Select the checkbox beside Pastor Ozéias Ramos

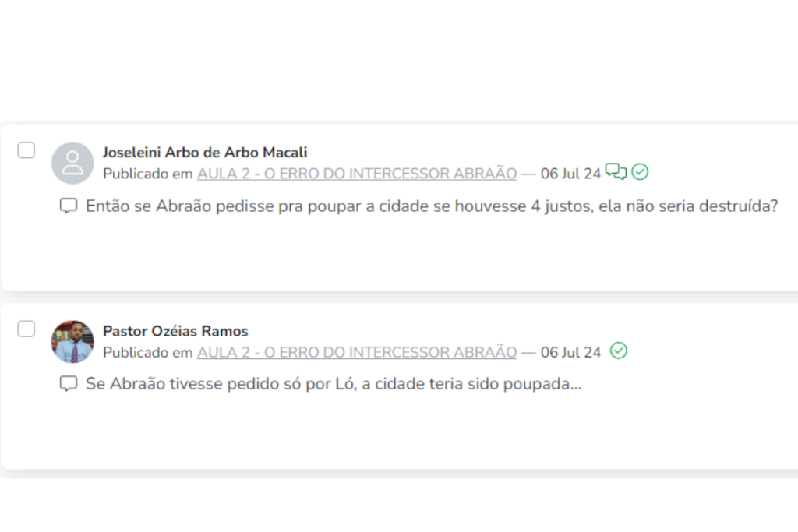26,329
